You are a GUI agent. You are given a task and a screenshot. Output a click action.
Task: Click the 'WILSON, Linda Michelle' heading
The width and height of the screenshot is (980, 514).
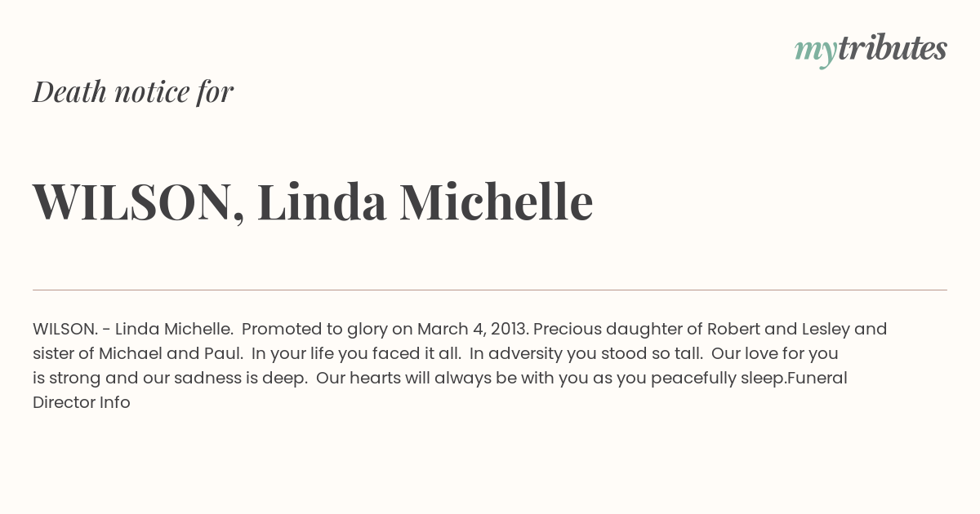(313, 202)
